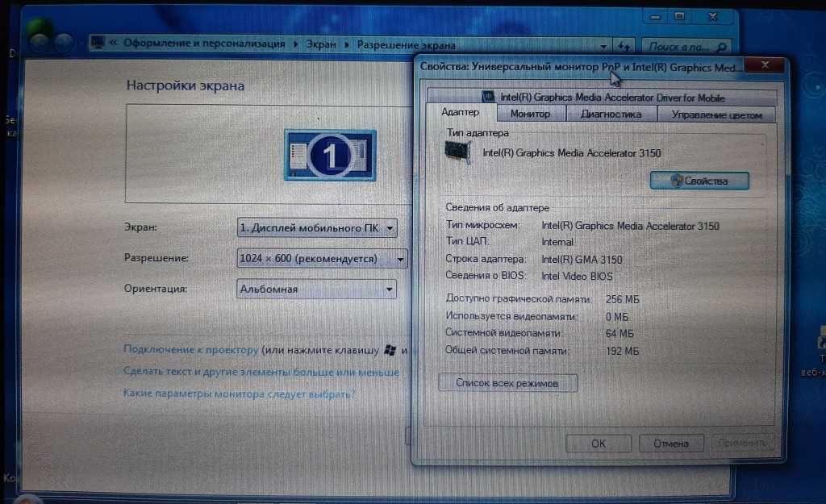Open the Разрешение 1024 × 600 dropdown
Viewport: 826px width, 504px height.
click(322, 258)
